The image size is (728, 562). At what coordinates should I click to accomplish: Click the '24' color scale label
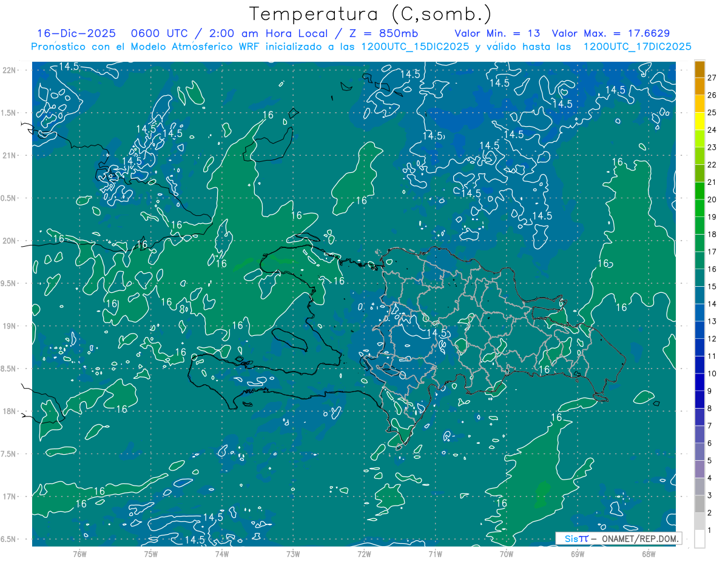click(712, 130)
